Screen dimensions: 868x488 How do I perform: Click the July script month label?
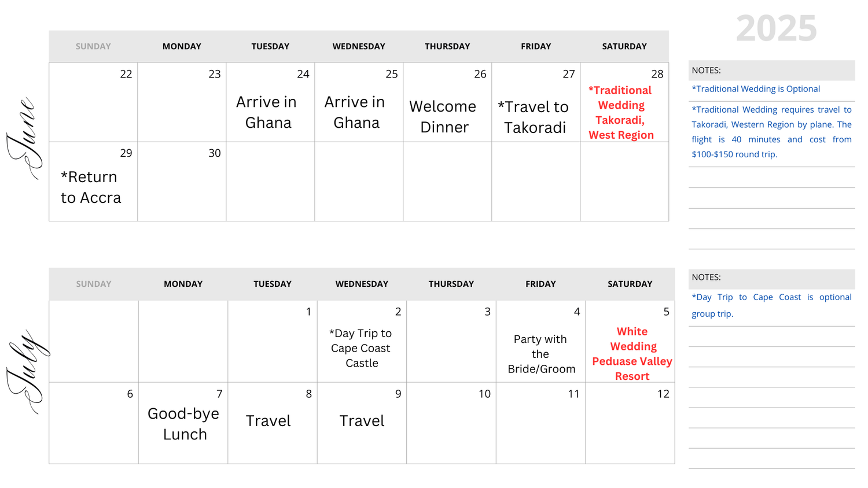pyautogui.click(x=27, y=372)
